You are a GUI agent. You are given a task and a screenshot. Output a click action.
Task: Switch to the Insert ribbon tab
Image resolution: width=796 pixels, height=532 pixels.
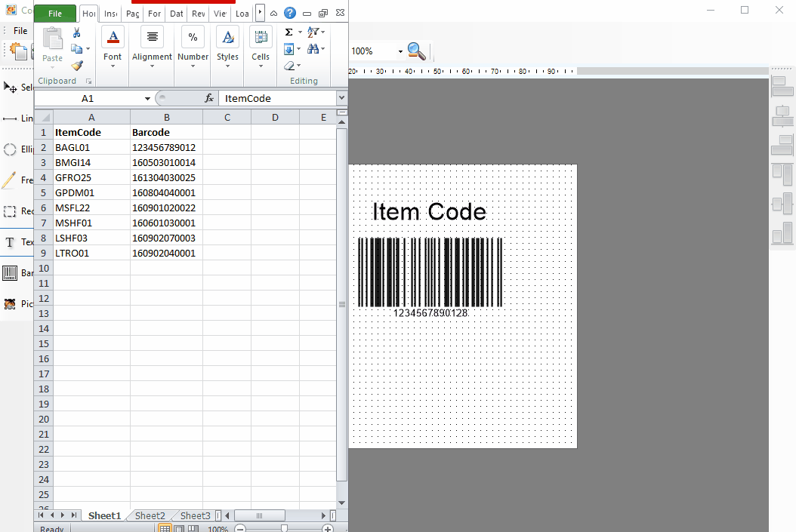(x=111, y=14)
